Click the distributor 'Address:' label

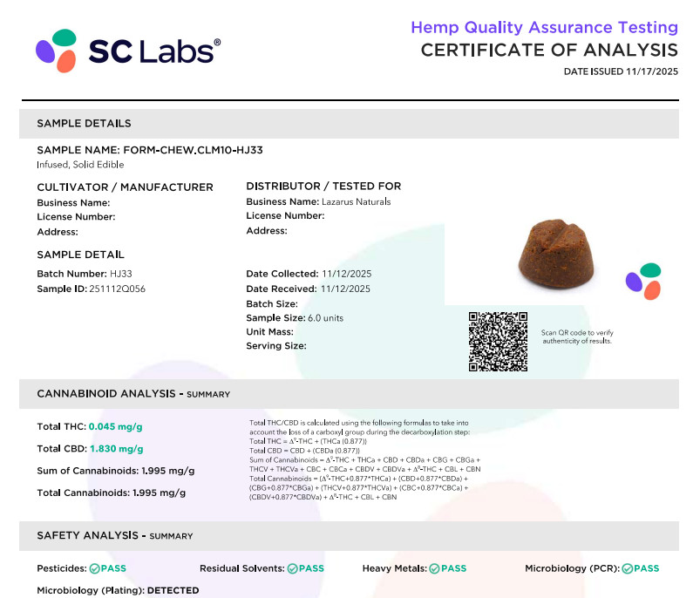click(x=267, y=231)
